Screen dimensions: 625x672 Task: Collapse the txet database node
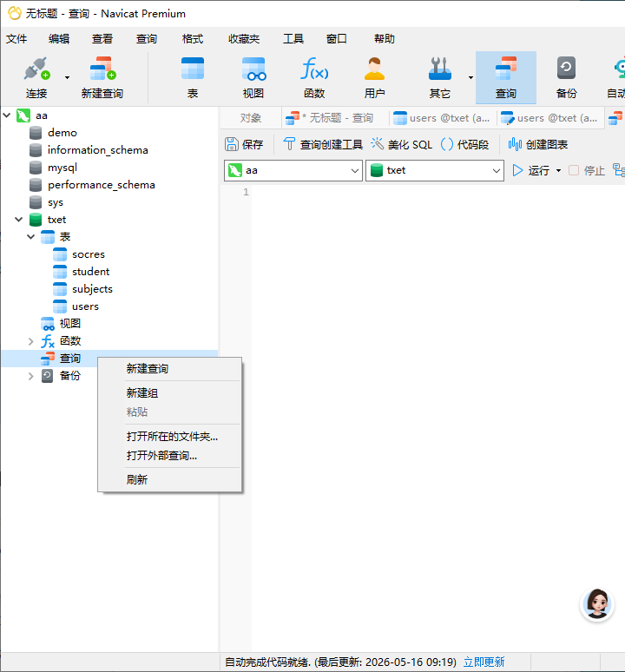(x=19, y=220)
